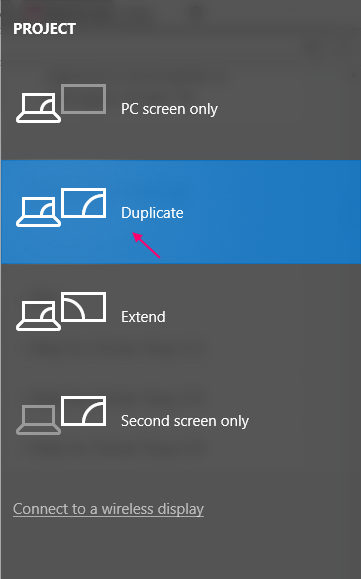Click the dimmed laptop icon for Second screen only
Screen dimensions: 361x579
pos(38,420)
